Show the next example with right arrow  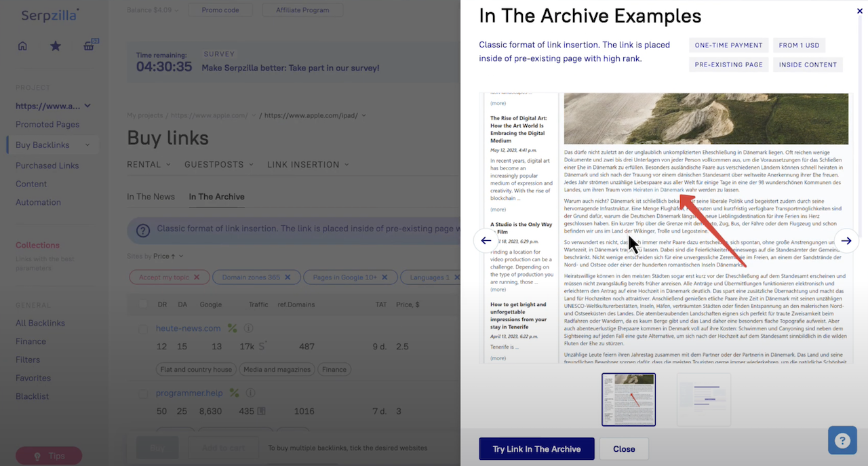click(x=846, y=240)
